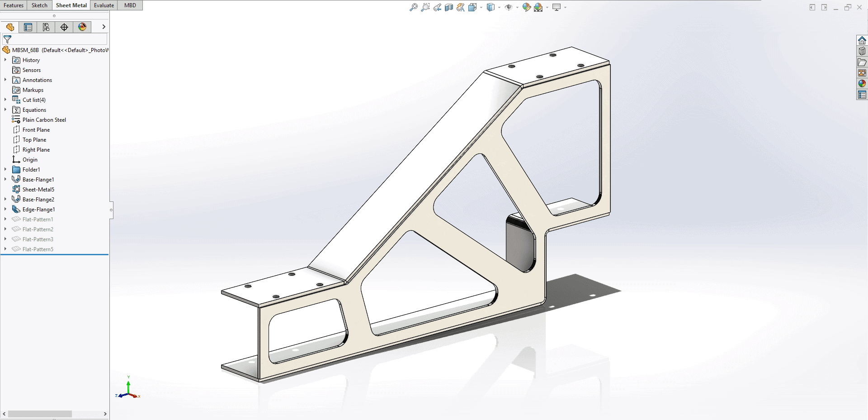Expand the Base-Flange2 feature

click(5, 200)
